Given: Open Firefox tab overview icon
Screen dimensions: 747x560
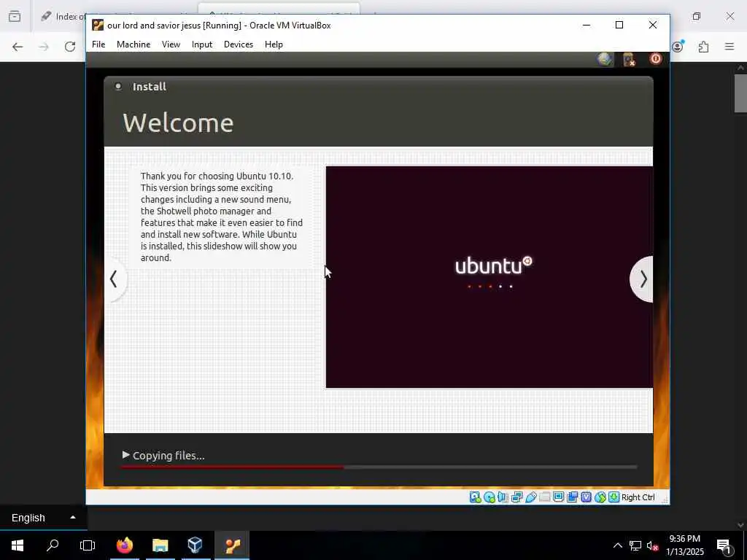Looking at the screenshot, I should [x=15, y=17].
